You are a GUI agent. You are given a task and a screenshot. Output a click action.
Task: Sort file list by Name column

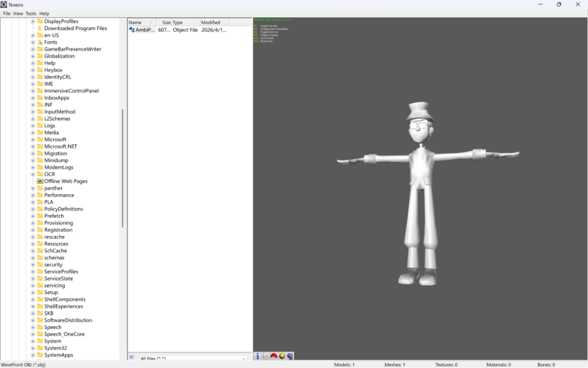[141, 22]
